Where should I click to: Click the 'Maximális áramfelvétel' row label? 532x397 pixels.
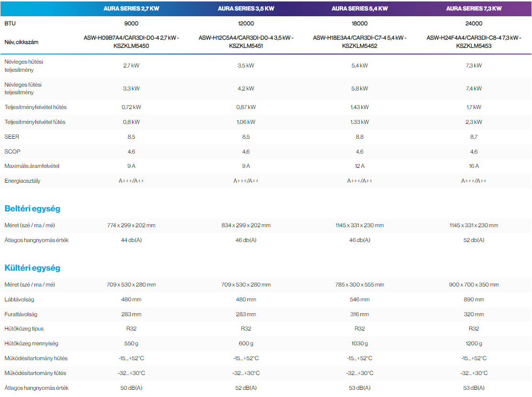click(32, 166)
